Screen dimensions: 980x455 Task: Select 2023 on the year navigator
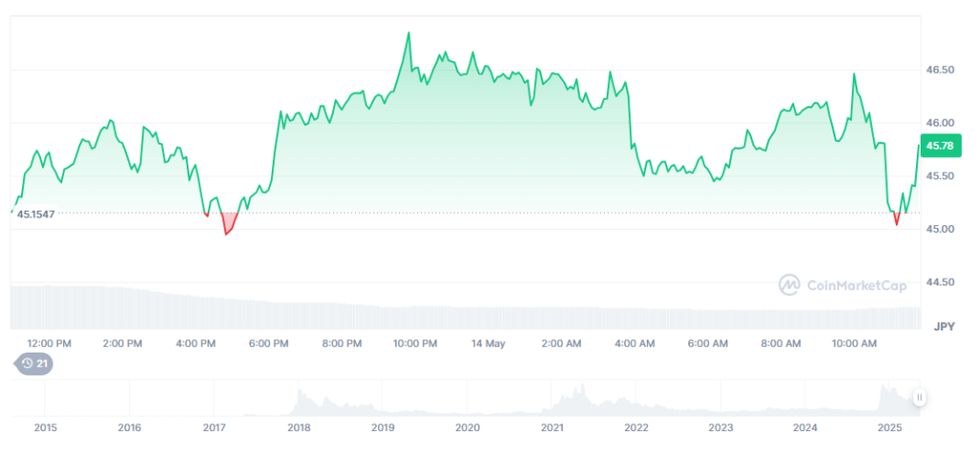tap(721, 427)
